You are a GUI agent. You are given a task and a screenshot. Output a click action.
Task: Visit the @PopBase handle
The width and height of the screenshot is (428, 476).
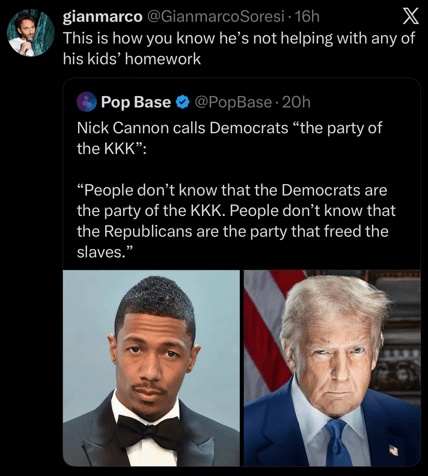click(233, 102)
